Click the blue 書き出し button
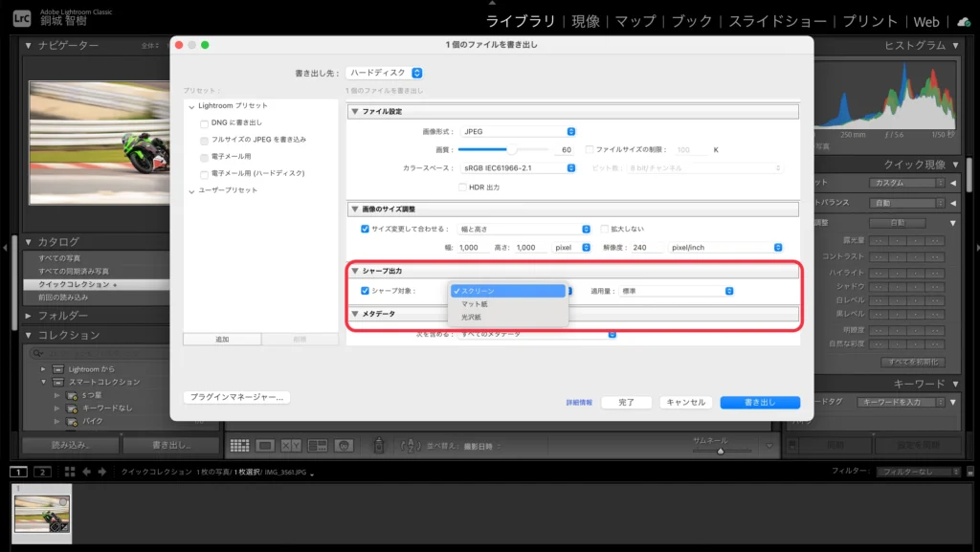The image size is (980, 552). (760, 403)
